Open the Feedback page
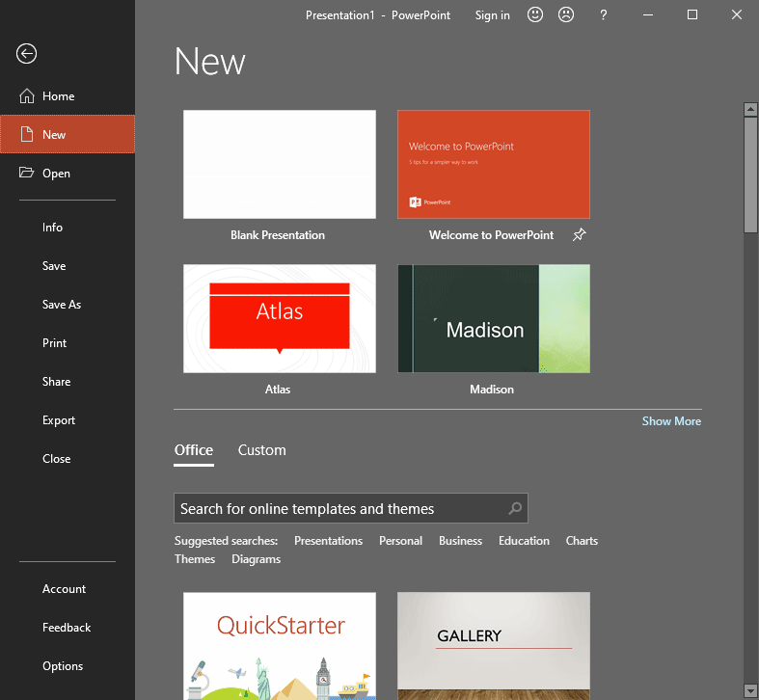 67,628
